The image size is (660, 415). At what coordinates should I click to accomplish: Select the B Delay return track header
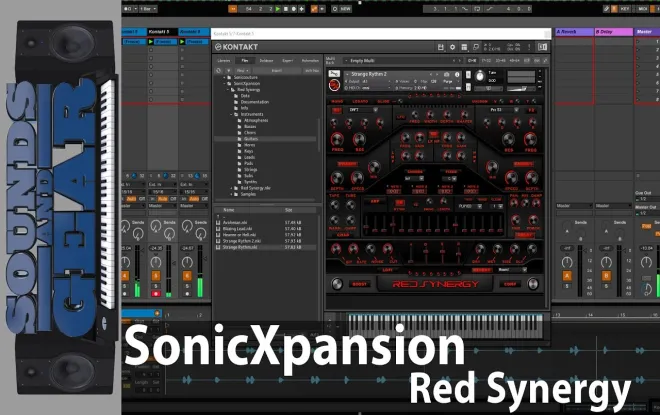614,32
